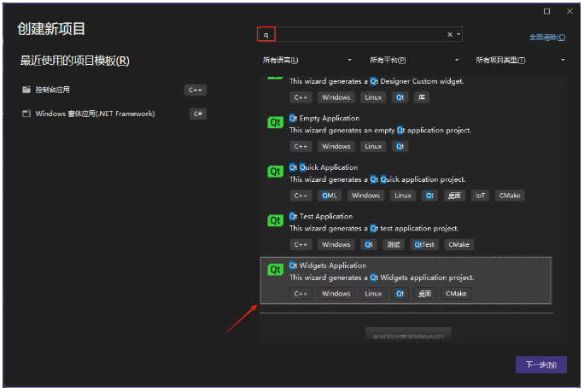
Task: Click the QtTest tag under Qt Test Application
Action: tap(424, 244)
